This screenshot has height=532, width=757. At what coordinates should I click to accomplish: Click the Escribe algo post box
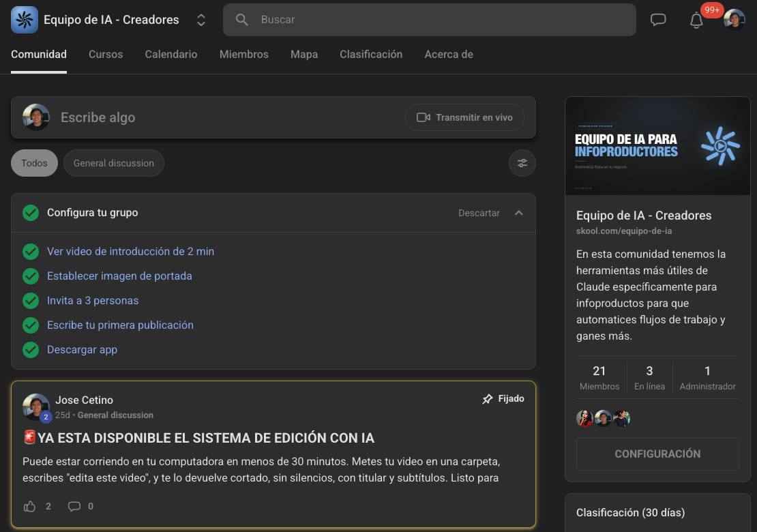point(273,117)
